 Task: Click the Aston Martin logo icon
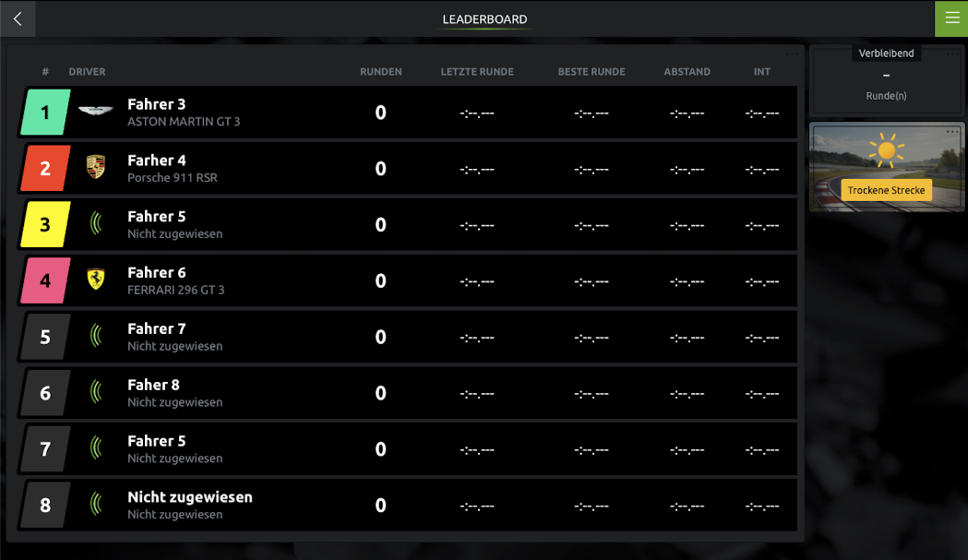(x=95, y=112)
